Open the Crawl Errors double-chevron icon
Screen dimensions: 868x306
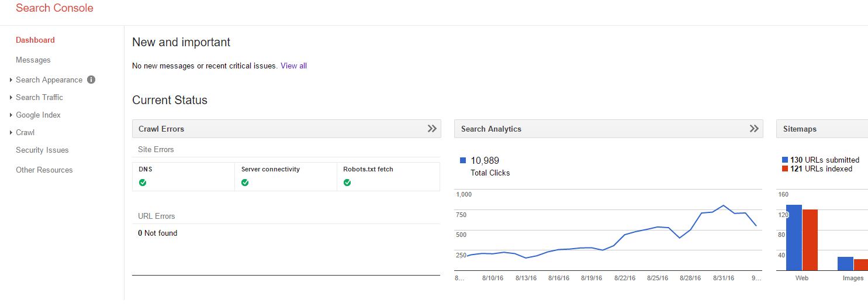pyautogui.click(x=432, y=129)
